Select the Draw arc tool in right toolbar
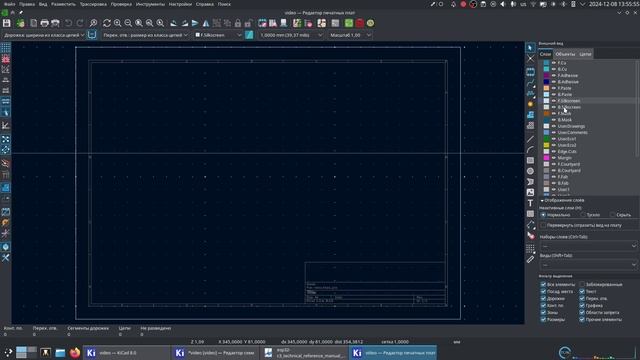 tap(530, 150)
